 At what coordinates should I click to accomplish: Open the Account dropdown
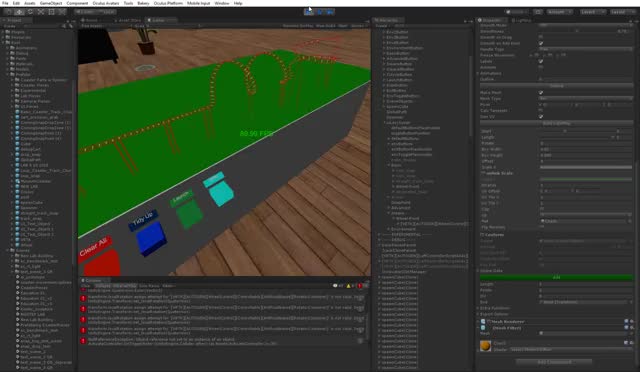[560, 12]
